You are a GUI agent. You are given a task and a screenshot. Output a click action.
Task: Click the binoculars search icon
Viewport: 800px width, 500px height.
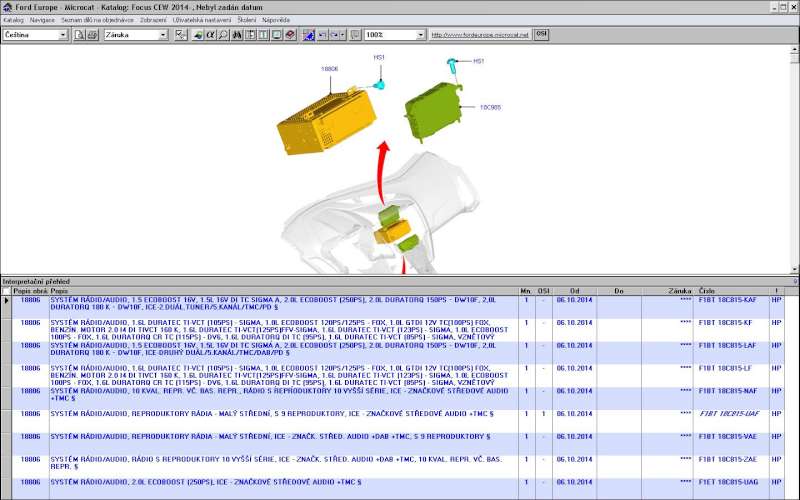[237, 35]
